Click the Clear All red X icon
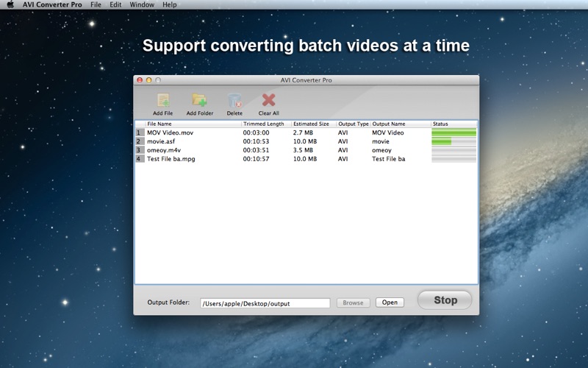Image resolution: width=588 pixels, height=368 pixels. tap(268, 100)
